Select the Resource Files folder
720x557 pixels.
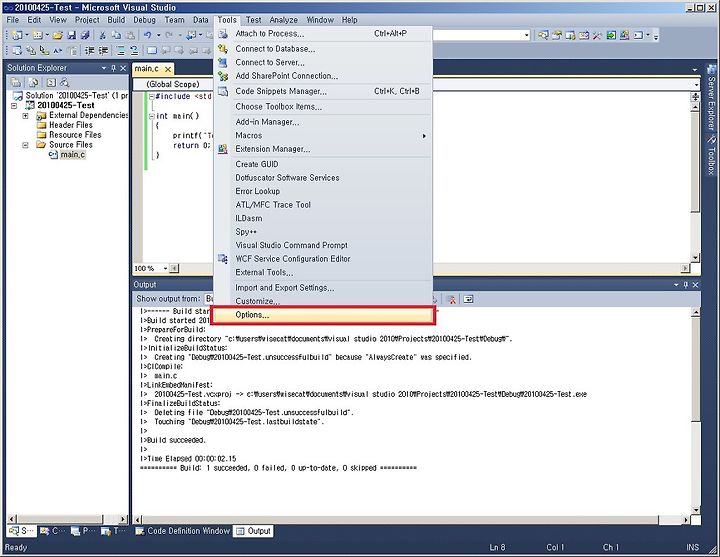(x=75, y=135)
